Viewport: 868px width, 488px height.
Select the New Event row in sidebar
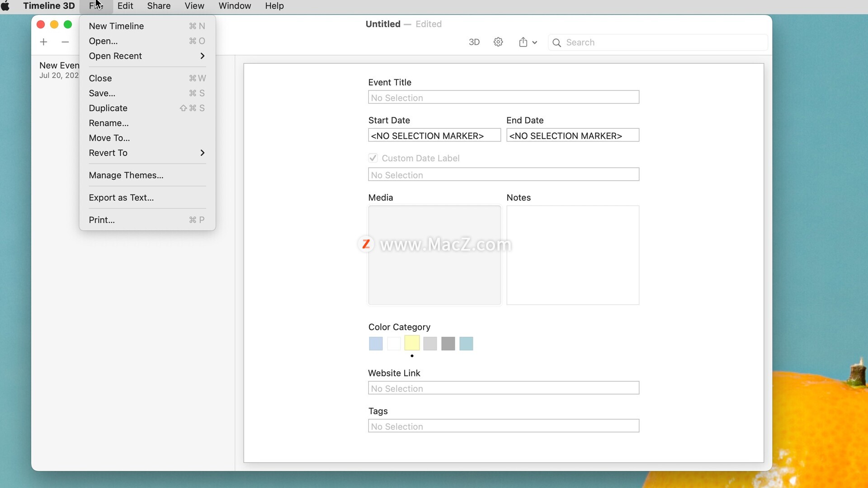click(59, 70)
